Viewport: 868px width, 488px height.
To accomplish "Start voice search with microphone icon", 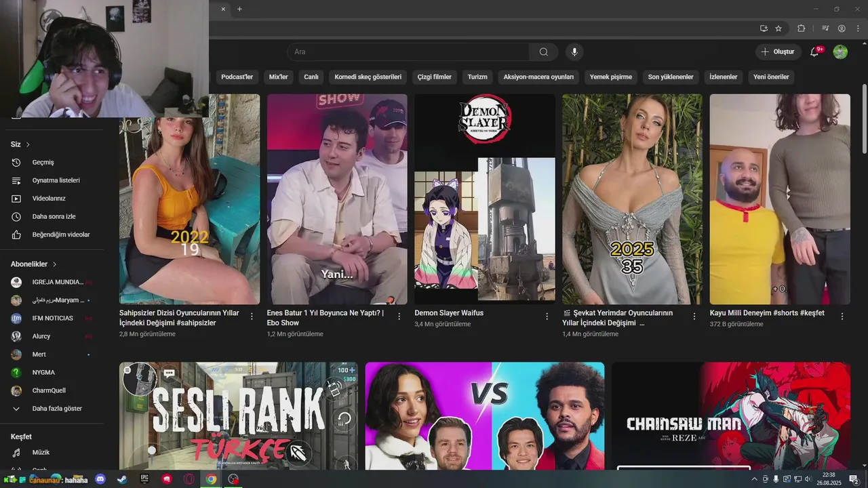I will tap(574, 52).
